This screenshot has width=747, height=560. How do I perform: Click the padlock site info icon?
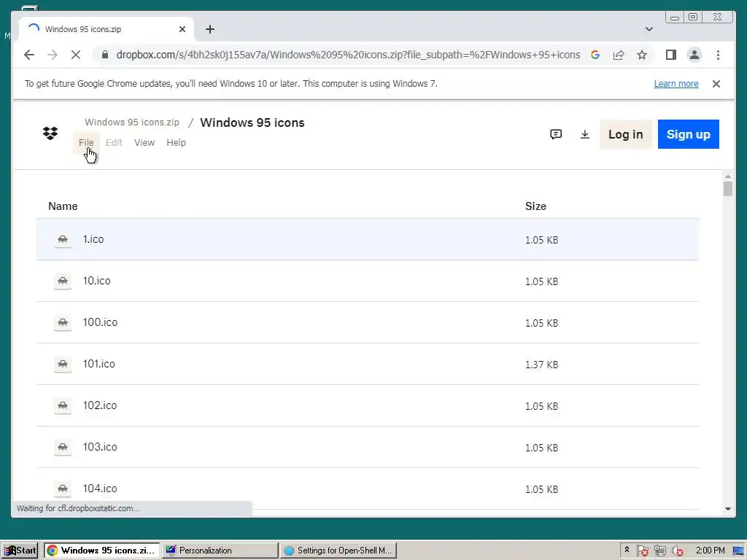(x=105, y=55)
